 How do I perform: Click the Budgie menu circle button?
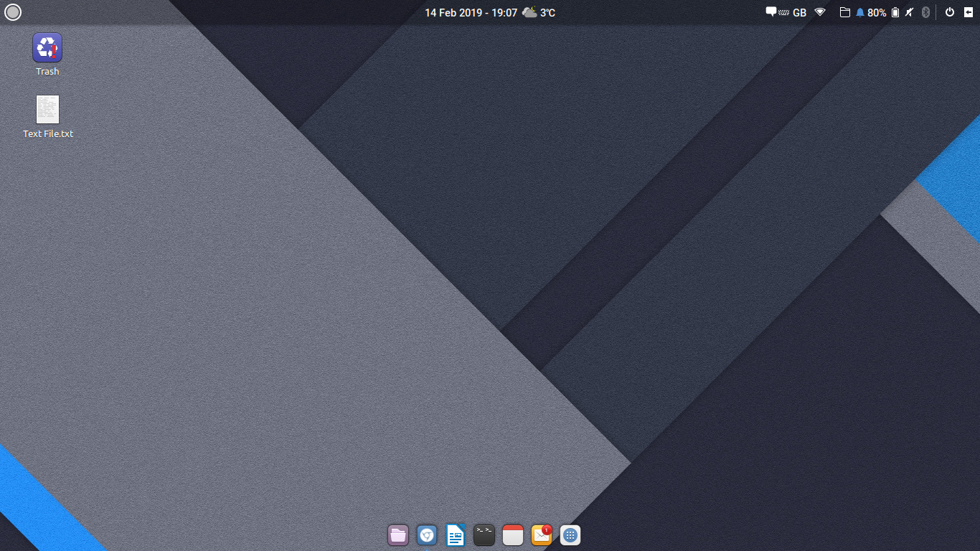[x=13, y=12]
